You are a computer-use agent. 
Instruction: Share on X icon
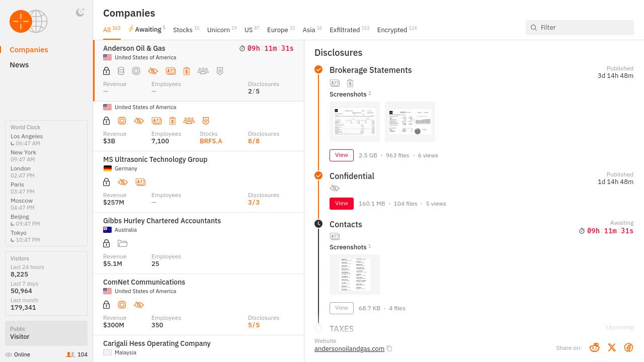click(612, 347)
